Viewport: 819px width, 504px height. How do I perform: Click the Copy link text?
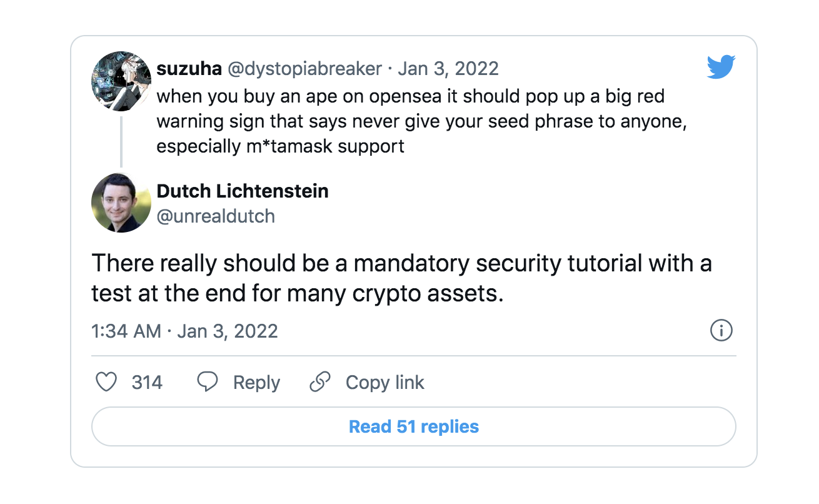384,382
